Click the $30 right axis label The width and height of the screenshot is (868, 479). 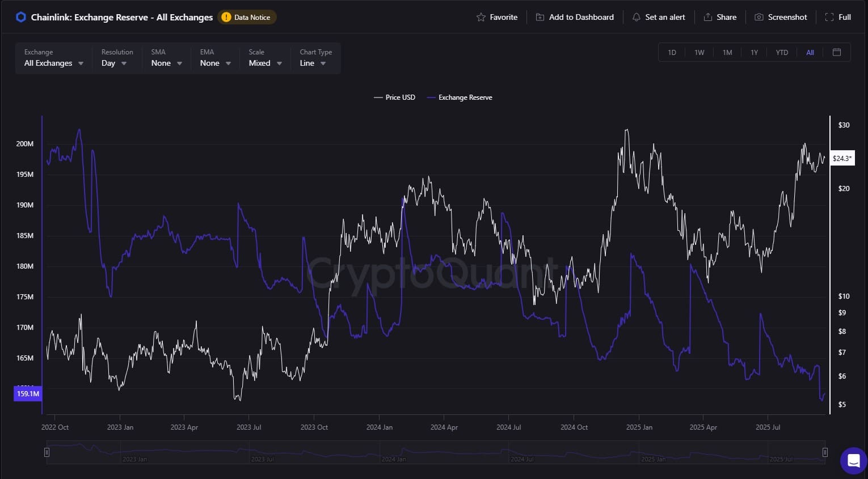(x=844, y=125)
